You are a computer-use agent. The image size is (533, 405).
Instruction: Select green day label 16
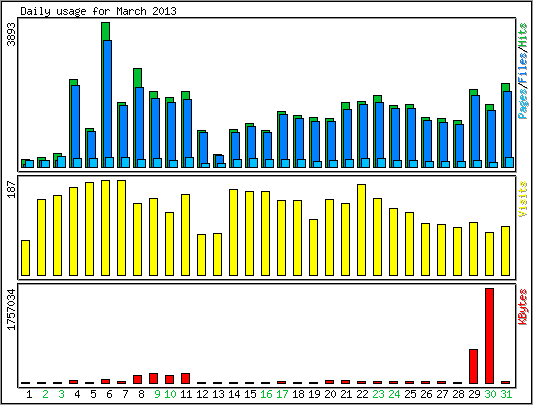(266, 394)
